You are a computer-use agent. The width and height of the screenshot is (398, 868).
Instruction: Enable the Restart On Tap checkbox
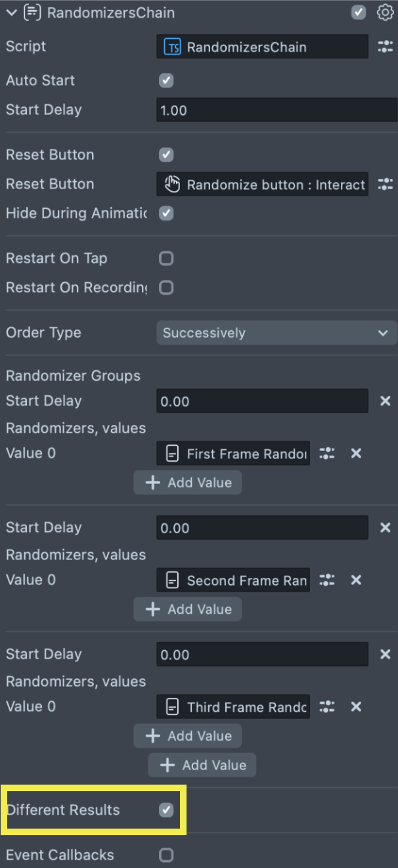[167, 258]
